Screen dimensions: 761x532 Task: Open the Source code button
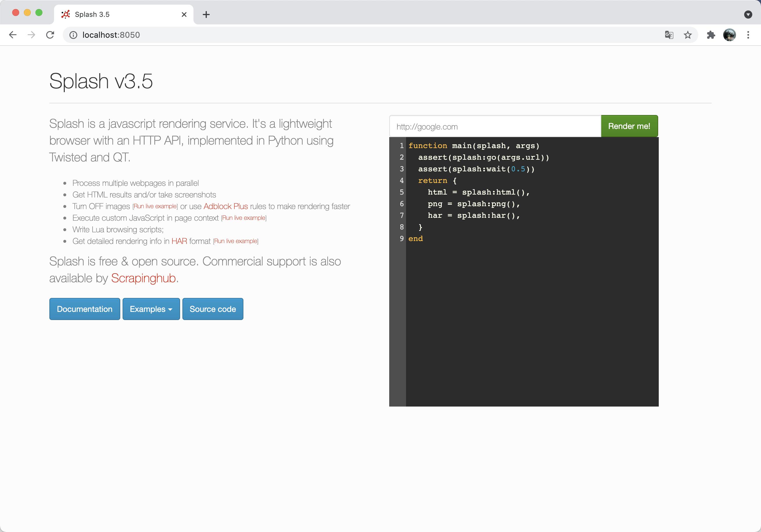pyautogui.click(x=213, y=309)
